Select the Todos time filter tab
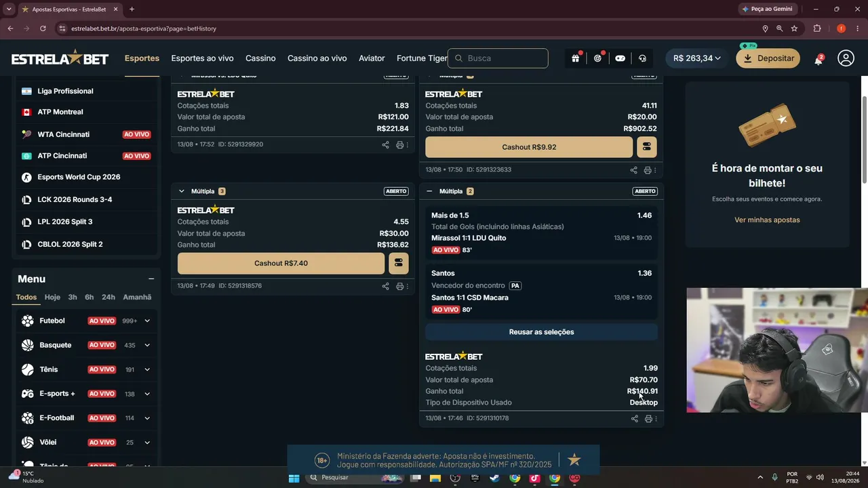The width and height of the screenshot is (868, 488). (26, 297)
